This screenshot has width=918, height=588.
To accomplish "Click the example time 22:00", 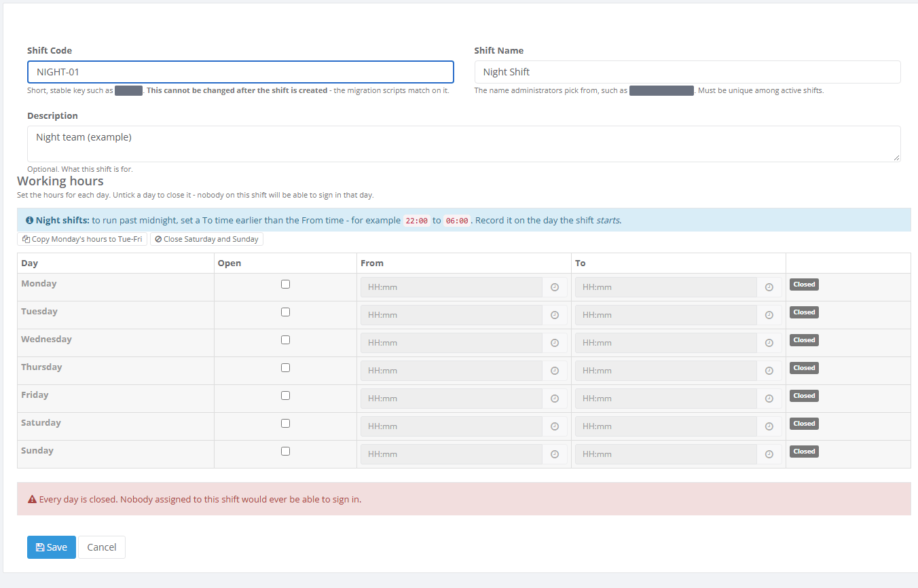I will pos(416,221).
